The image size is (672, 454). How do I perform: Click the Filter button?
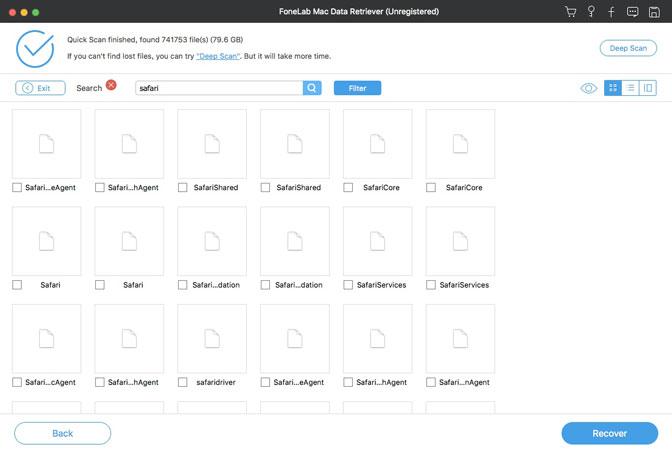point(357,88)
